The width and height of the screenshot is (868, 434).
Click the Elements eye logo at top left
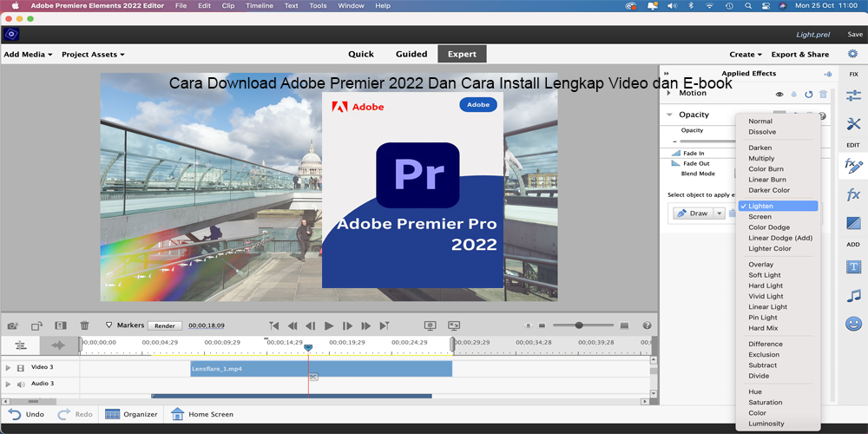point(11,35)
